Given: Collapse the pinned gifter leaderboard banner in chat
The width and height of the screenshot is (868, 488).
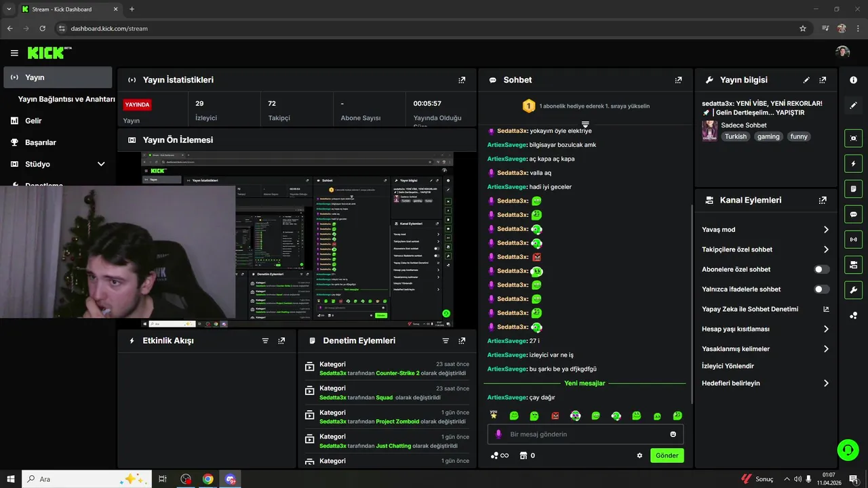Looking at the screenshot, I should pos(585,125).
